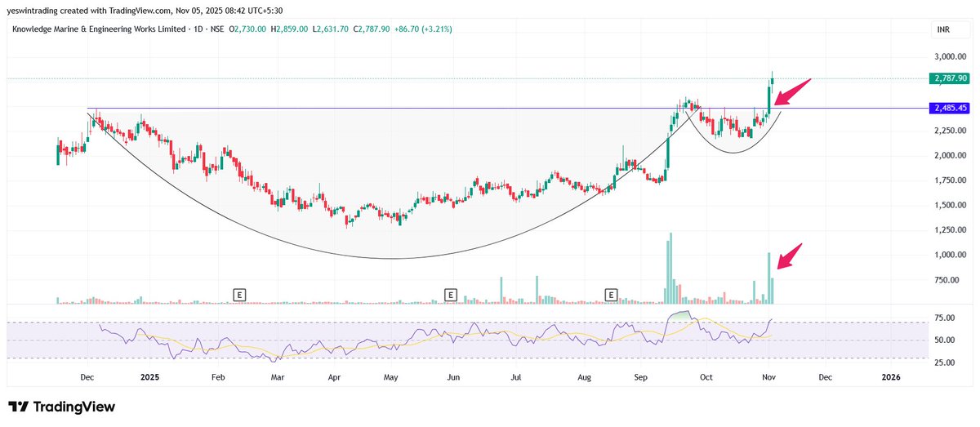This screenshot has height=427, width=980.
Task: Click the 2025 label on the time axis
Action: (x=149, y=377)
